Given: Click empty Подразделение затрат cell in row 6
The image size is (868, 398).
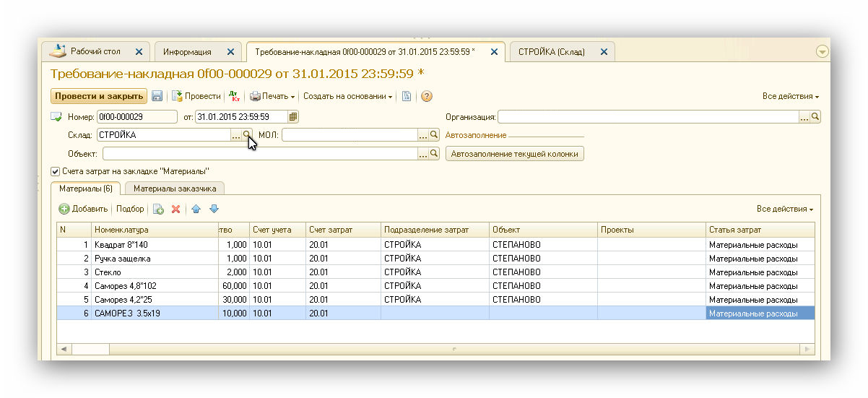Looking at the screenshot, I should 435,313.
